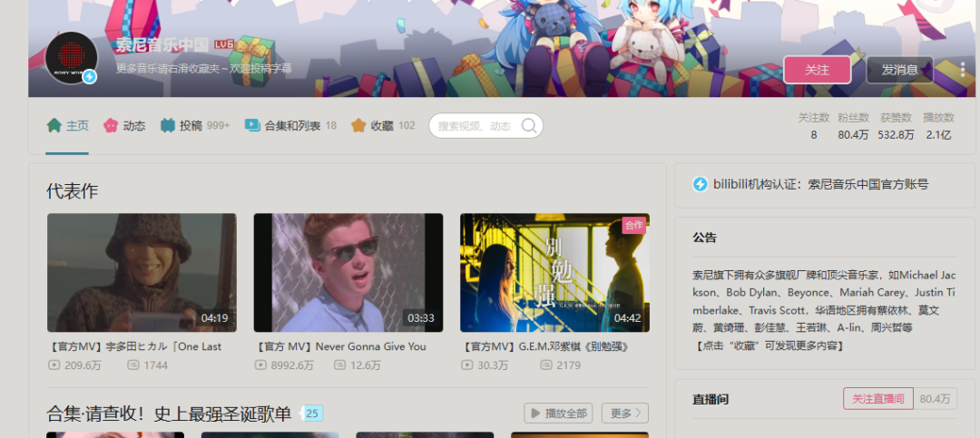Open the 合集和列表 18 tab
980x438 pixels.
pos(290,125)
